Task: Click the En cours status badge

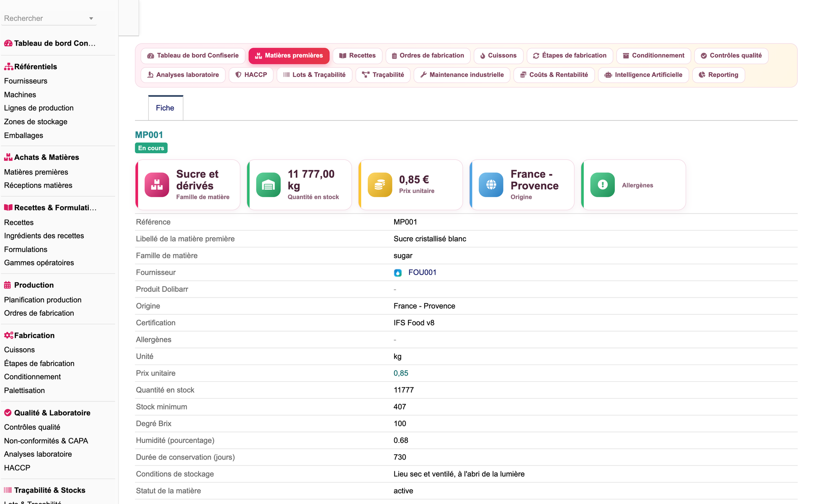Action: pos(151,148)
